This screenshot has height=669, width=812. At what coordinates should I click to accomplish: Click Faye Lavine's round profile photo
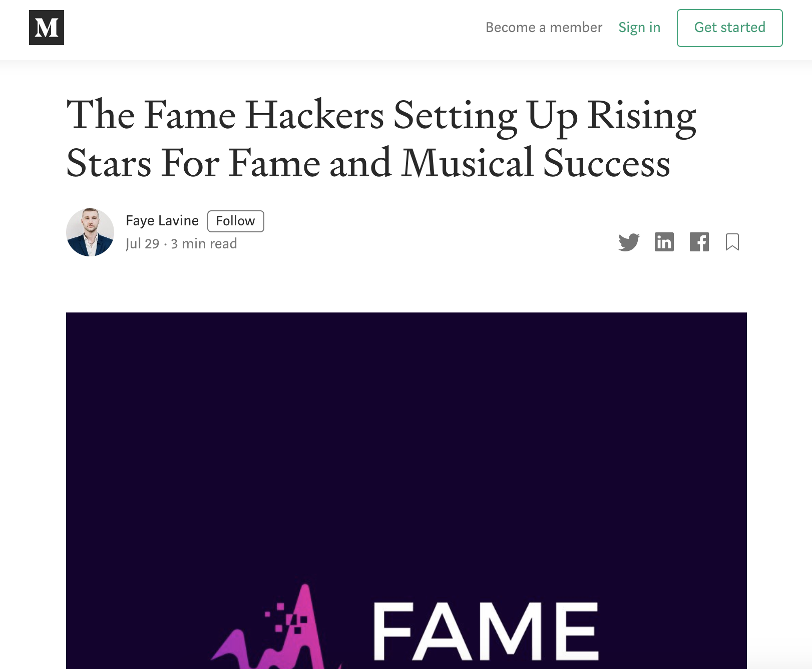(x=90, y=232)
